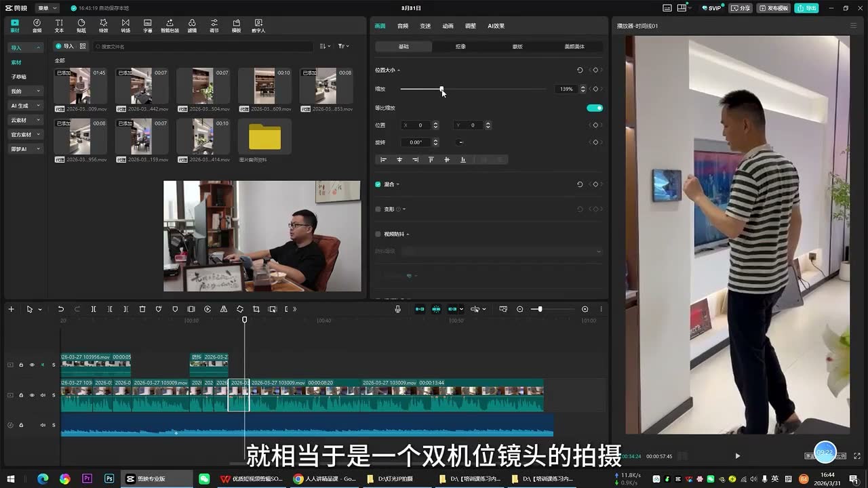Click the undo arrow in timeline toolbar
The image size is (868, 488).
pyautogui.click(x=60, y=309)
